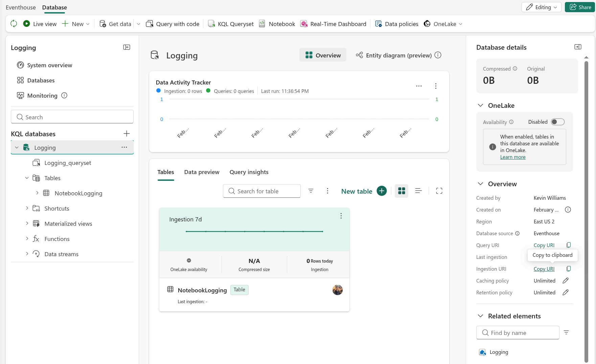596x364 pixels.
Task: Switch to the Data preview tab
Action: tap(202, 172)
